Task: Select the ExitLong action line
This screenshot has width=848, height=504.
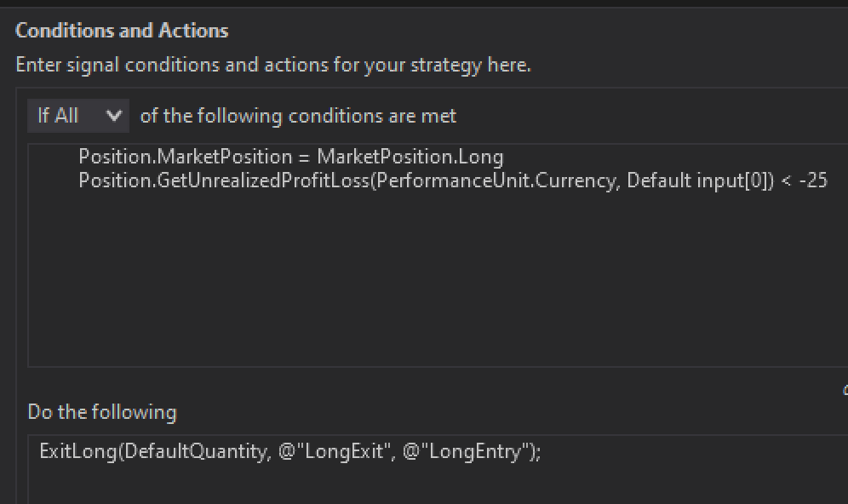Action: [289, 451]
